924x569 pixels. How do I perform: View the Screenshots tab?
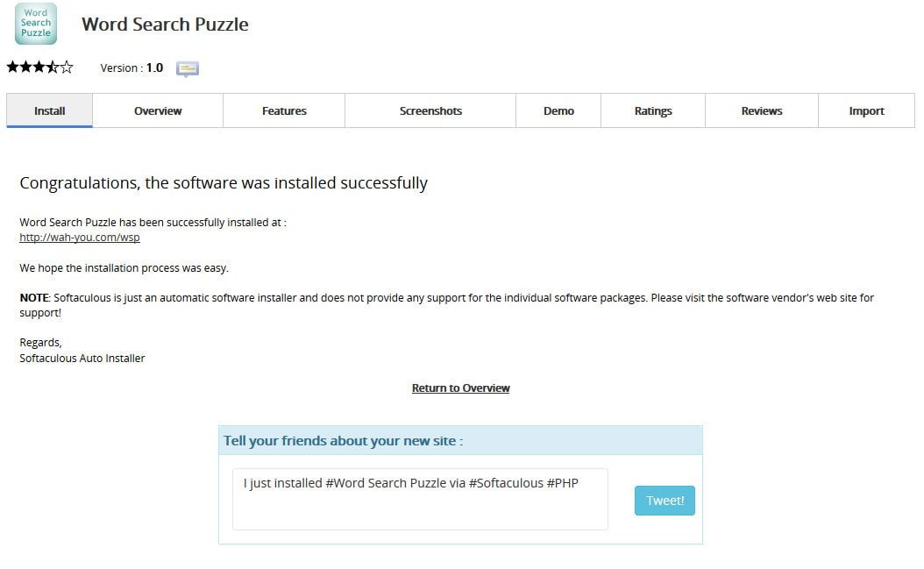pos(430,111)
